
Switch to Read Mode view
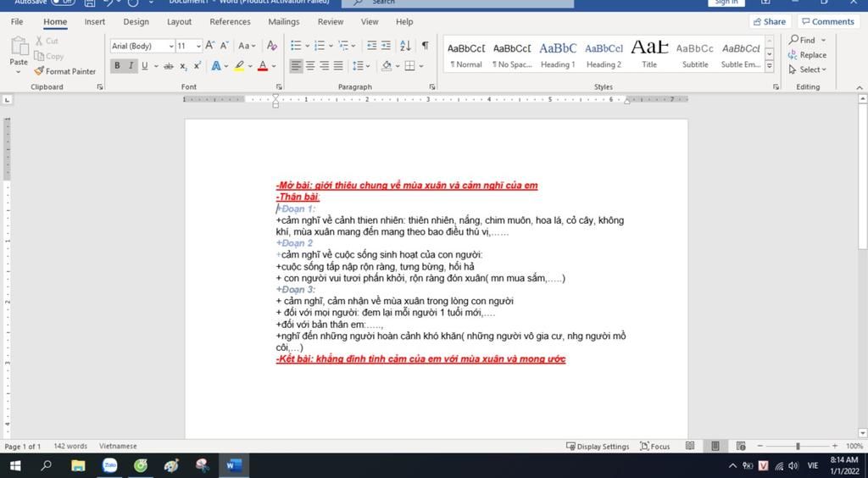click(690, 446)
